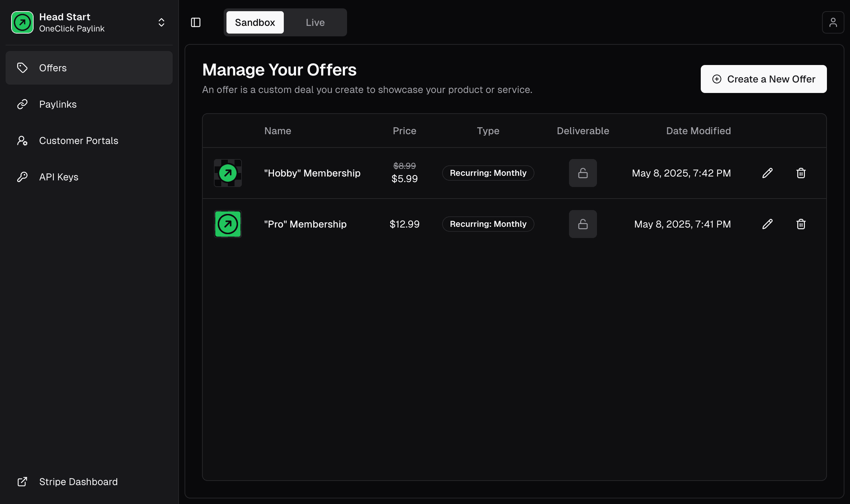Click the Recurring: Monthly badge for Pro
Viewport: 850px width, 504px height.
488,224
